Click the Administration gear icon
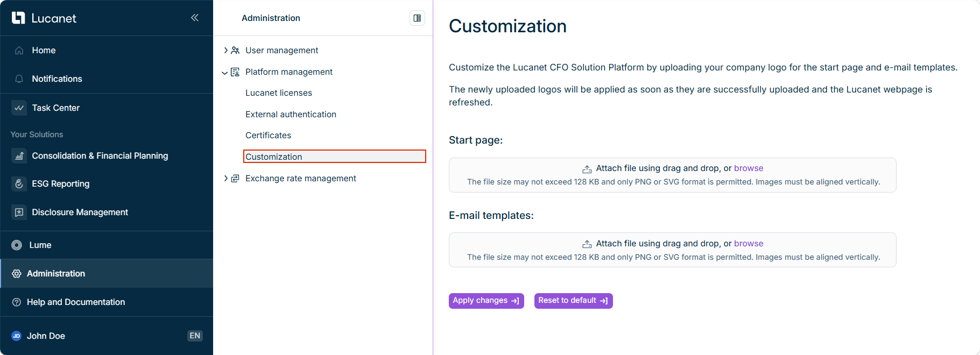 click(17, 274)
